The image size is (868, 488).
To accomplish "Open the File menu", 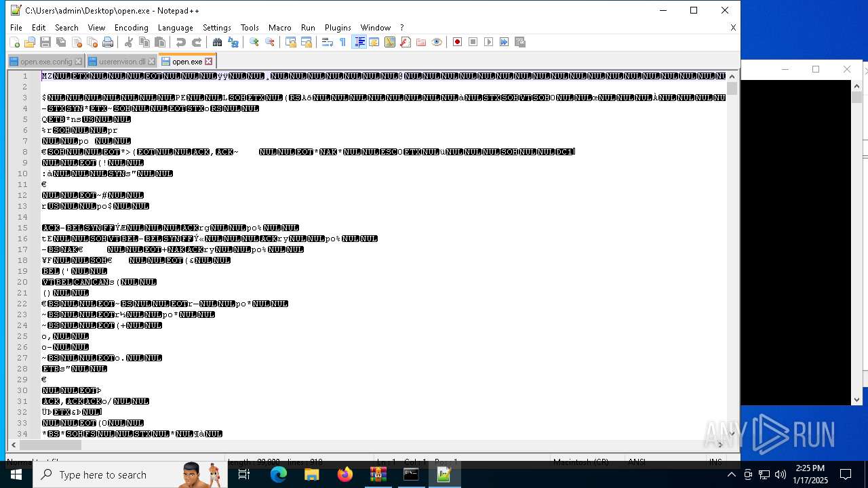I will 16,28.
